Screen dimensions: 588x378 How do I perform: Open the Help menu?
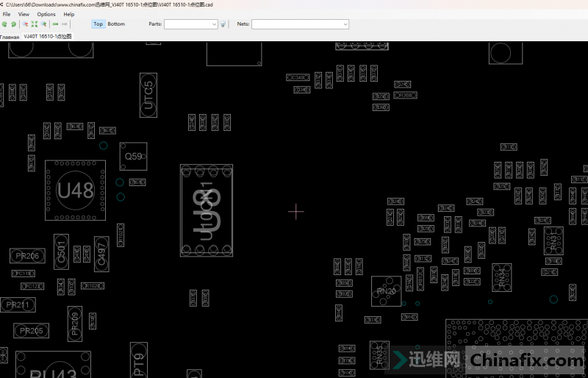click(x=68, y=14)
